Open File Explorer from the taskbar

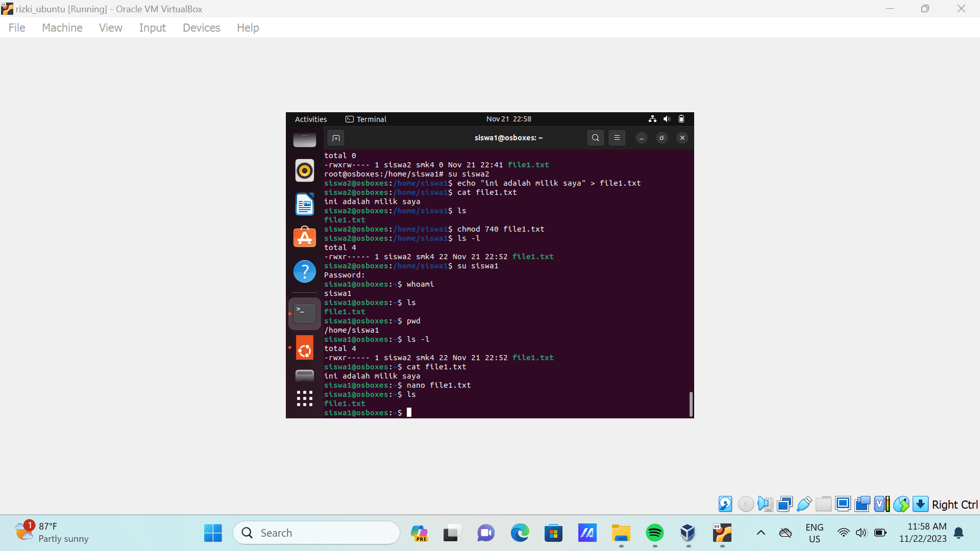(x=621, y=533)
